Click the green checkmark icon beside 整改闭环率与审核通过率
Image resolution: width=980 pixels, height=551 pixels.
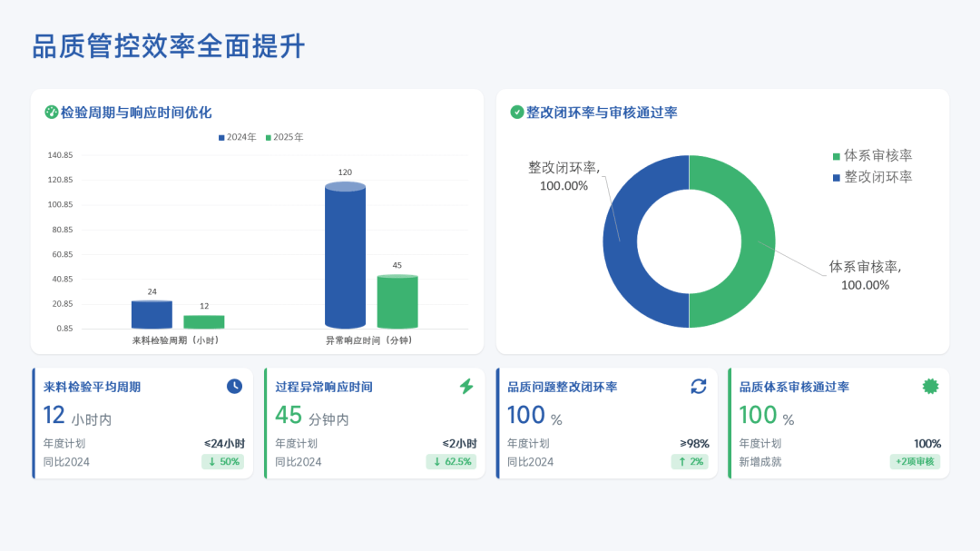517,112
